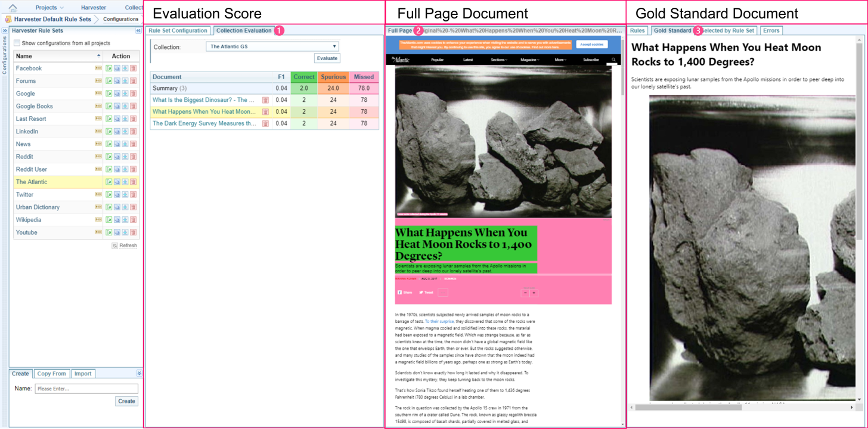
Task: Open the Errors tab
Action: pyautogui.click(x=771, y=30)
